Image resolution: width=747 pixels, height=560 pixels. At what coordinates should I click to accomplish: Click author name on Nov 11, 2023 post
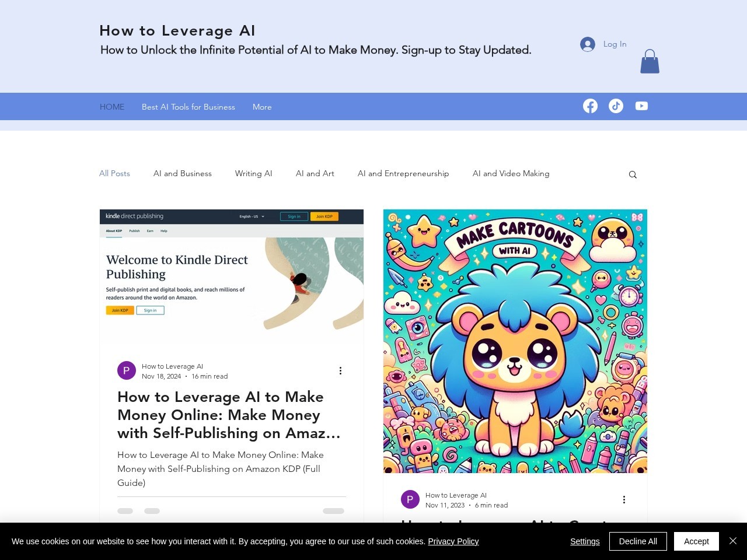click(x=456, y=495)
